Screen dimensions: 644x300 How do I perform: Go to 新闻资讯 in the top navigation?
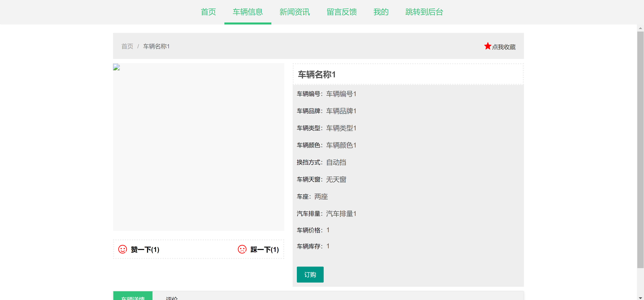(294, 12)
